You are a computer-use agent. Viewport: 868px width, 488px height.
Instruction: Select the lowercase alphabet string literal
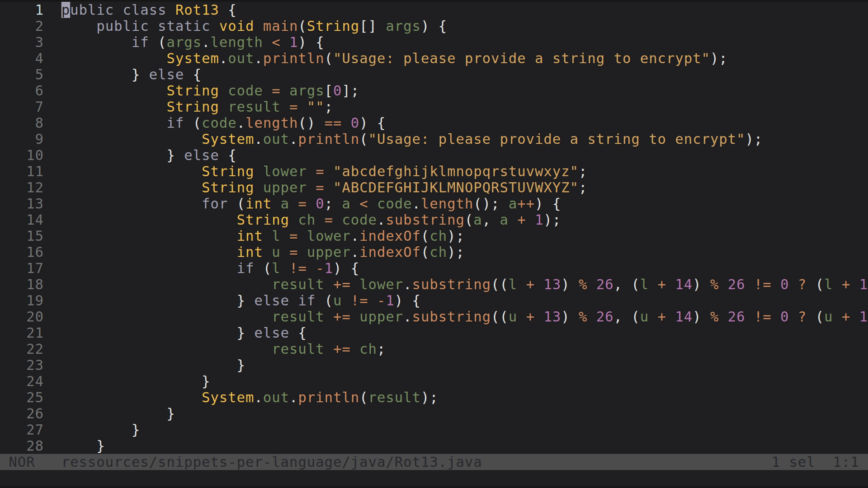(459, 171)
